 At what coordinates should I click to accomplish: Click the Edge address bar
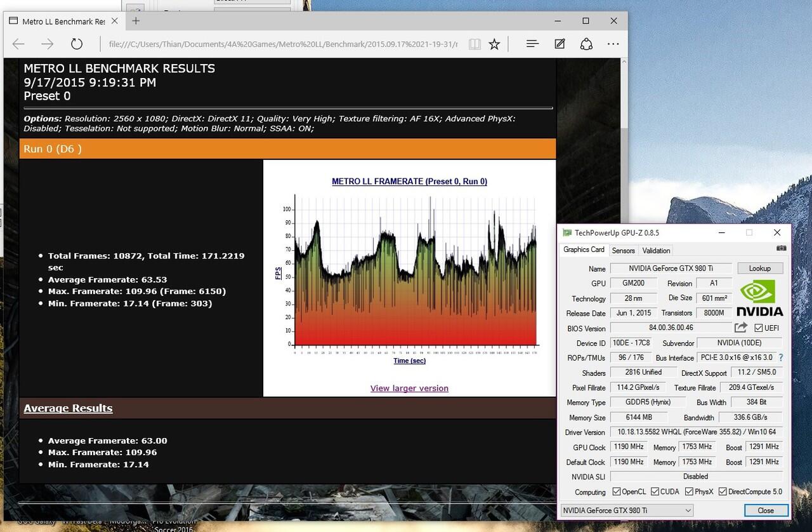tap(282, 44)
